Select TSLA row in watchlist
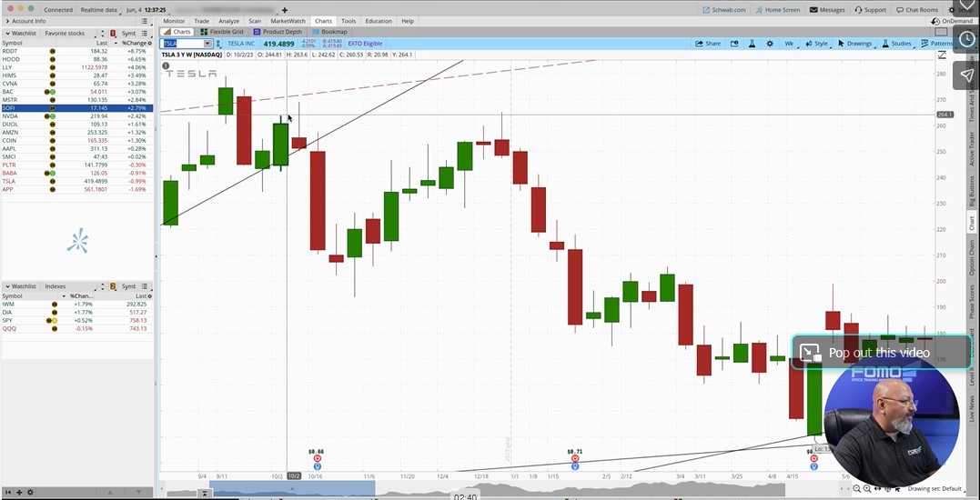Viewport: 980px width, 500px height. coord(76,181)
